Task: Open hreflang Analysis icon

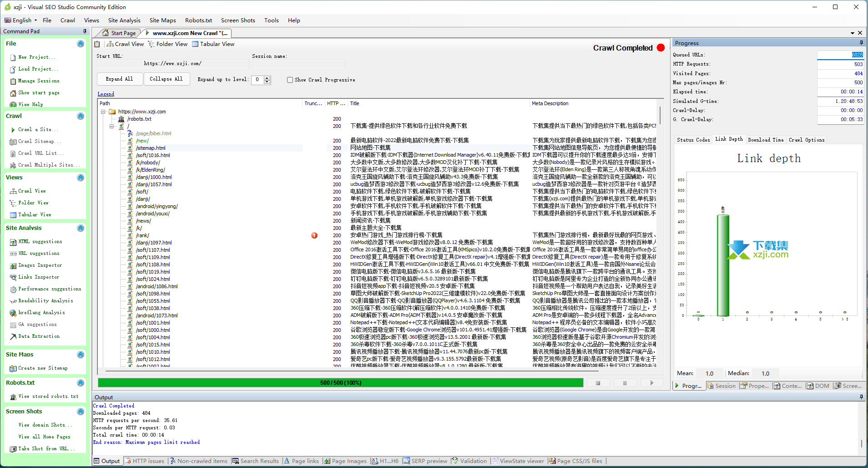Action: point(13,313)
